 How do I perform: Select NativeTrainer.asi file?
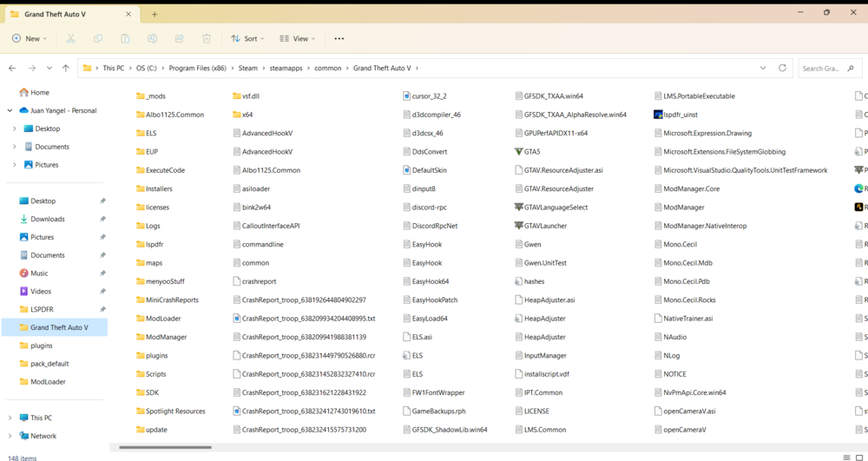point(683,319)
